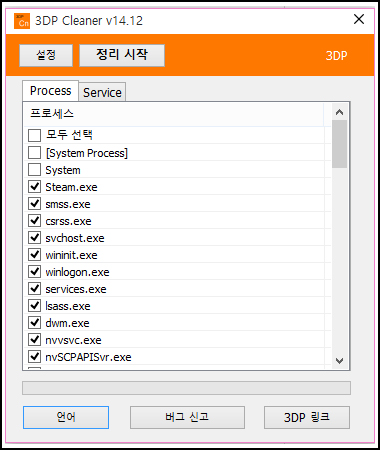Click the 3DP label in orange header
The width and height of the screenshot is (380, 450).
(x=336, y=56)
